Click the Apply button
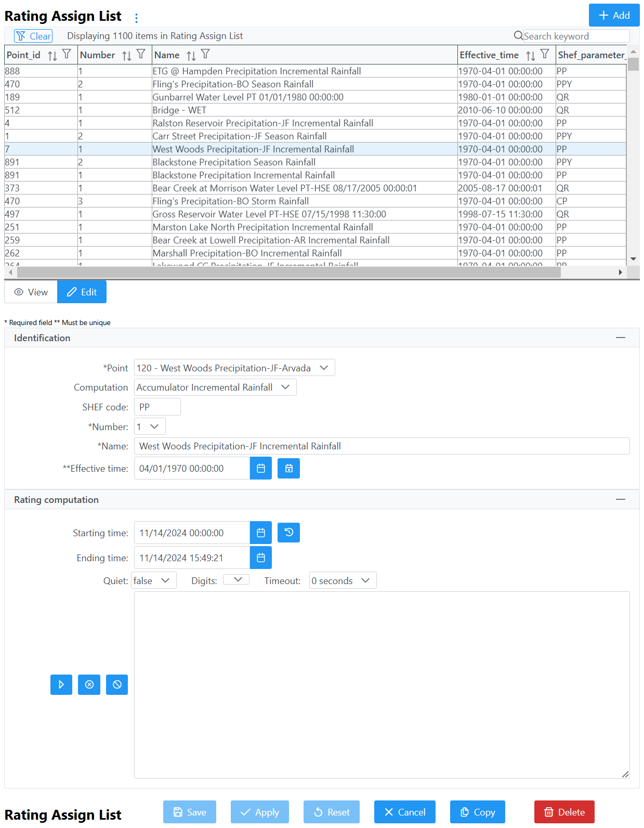644x828 pixels. point(260,812)
